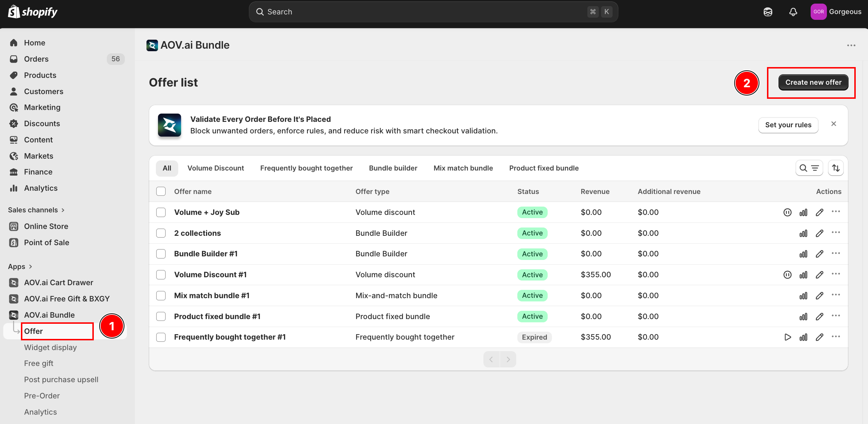Check Frequently bought together #1 offer
Screen dimensions: 868x424
click(161, 337)
